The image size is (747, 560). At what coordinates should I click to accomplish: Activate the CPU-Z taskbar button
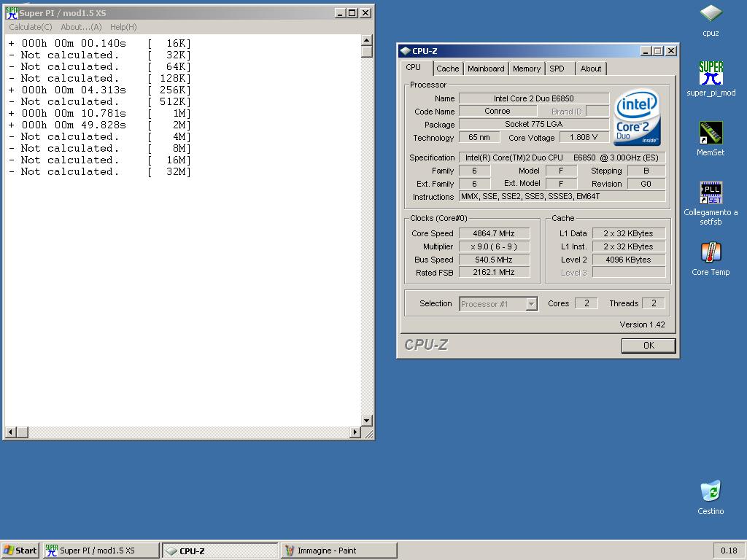[220, 551]
